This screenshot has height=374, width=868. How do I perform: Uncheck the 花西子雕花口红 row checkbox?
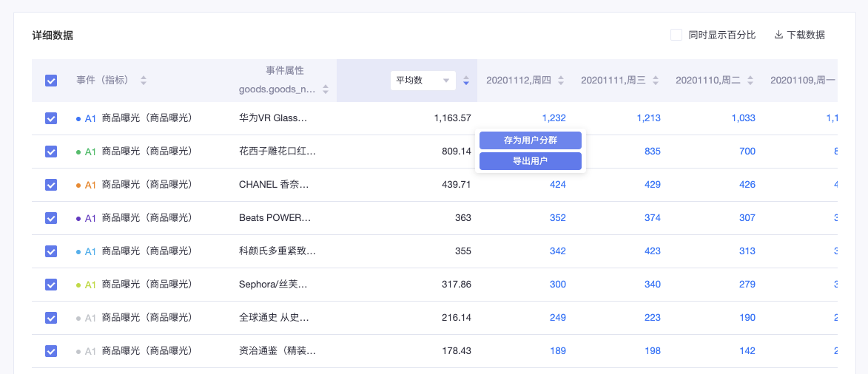[x=51, y=152]
